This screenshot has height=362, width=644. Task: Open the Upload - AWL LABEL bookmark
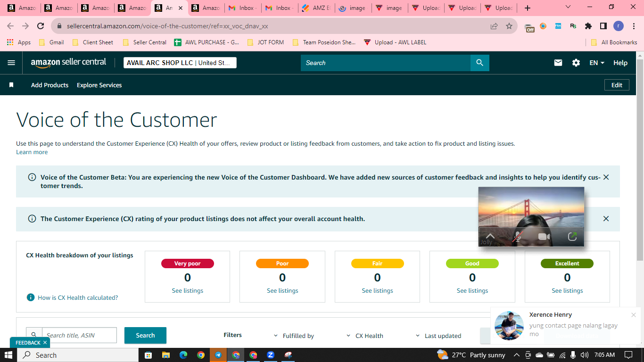point(395,42)
